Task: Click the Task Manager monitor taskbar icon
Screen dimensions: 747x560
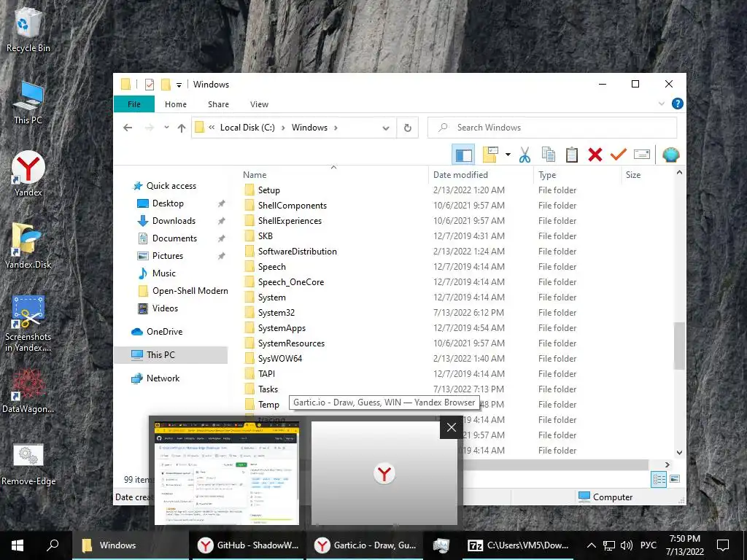Action: (x=441, y=545)
